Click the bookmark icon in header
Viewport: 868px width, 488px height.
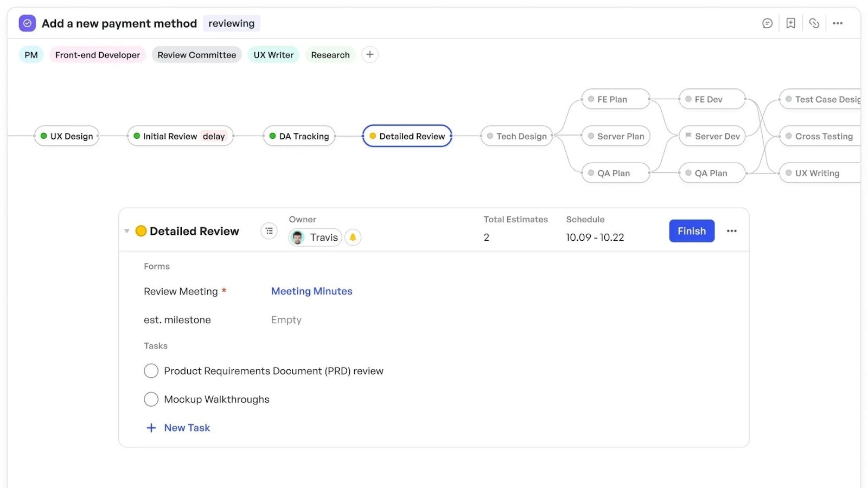pos(790,23)
